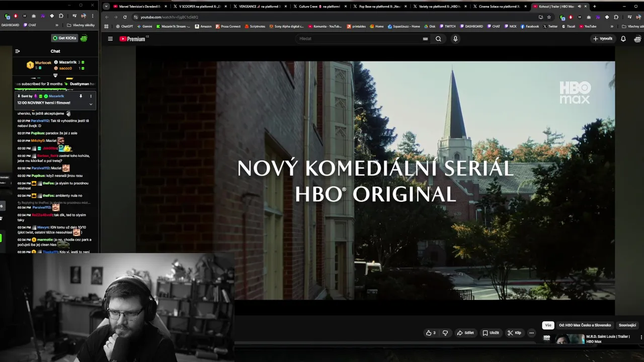Open the YouTube hamburger guide menu

[x=110, y=39]
